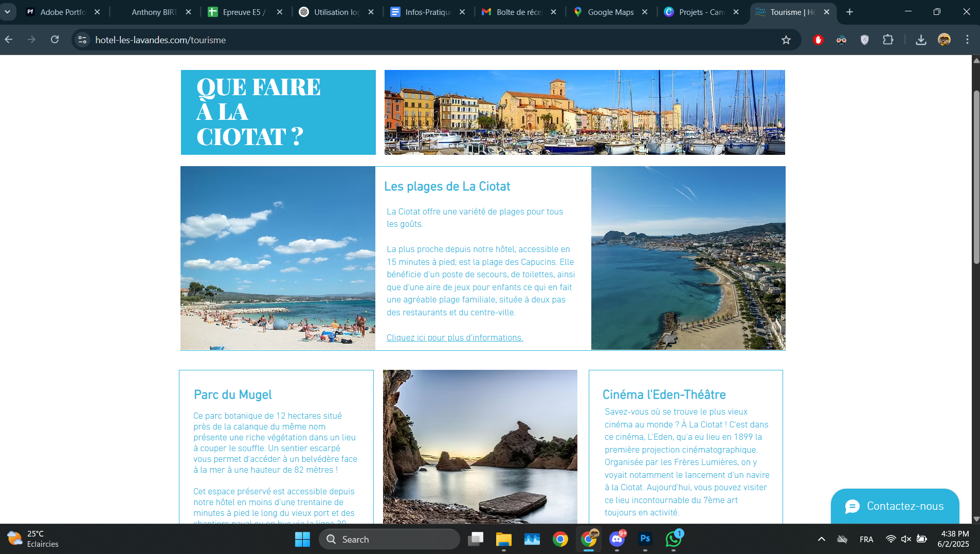Image resolution: width=980 pixels, height=554 pixels.
Task: Click the 'Cinéma l'Eden-Théâtre' heading
Action: click(664, 395)
